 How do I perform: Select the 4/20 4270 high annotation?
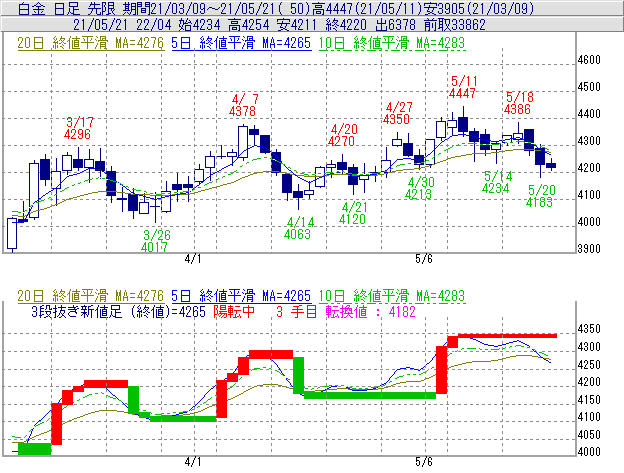(x=343, y=135)
